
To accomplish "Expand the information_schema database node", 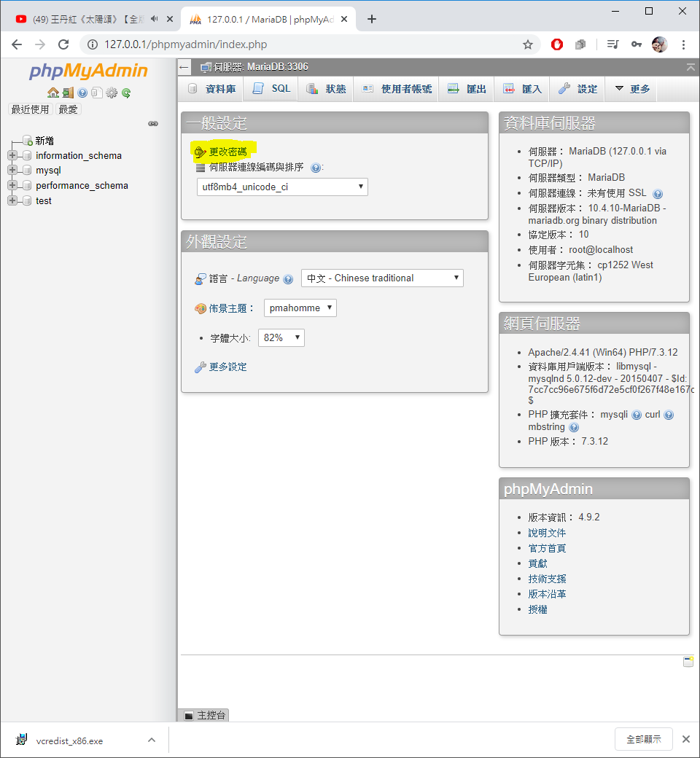I will 12,155.
